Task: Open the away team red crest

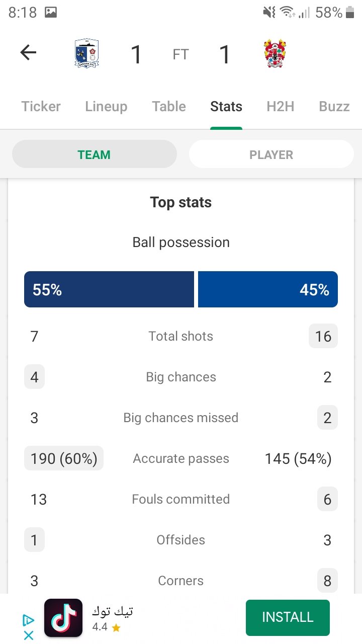Action: click(x=275, y=53)
